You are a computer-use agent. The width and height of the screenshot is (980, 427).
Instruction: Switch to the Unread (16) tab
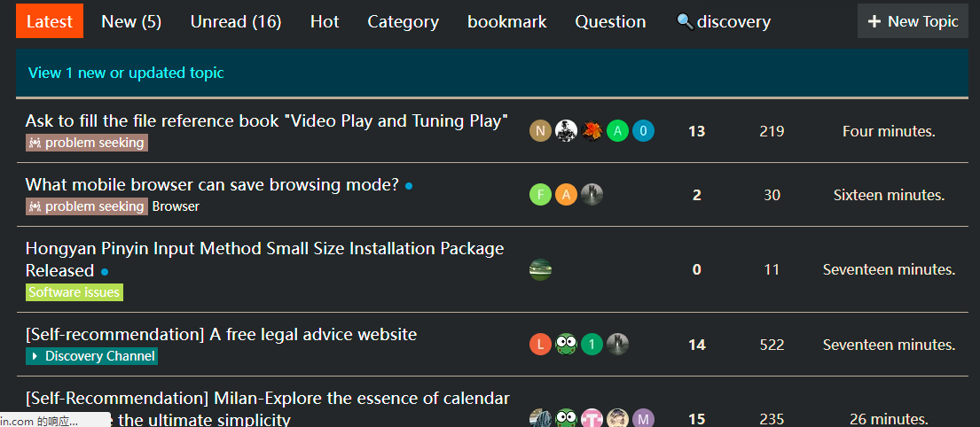tap(235, 21)
